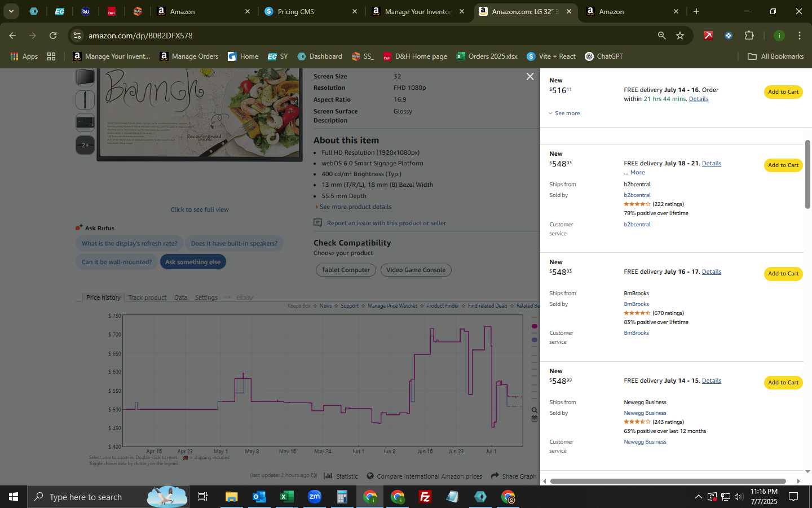Add the BmBrooks offer to cart
Image resolution: width=812 pixels, height=508 pixels.
pyautogui.click(x=783, y=274)
